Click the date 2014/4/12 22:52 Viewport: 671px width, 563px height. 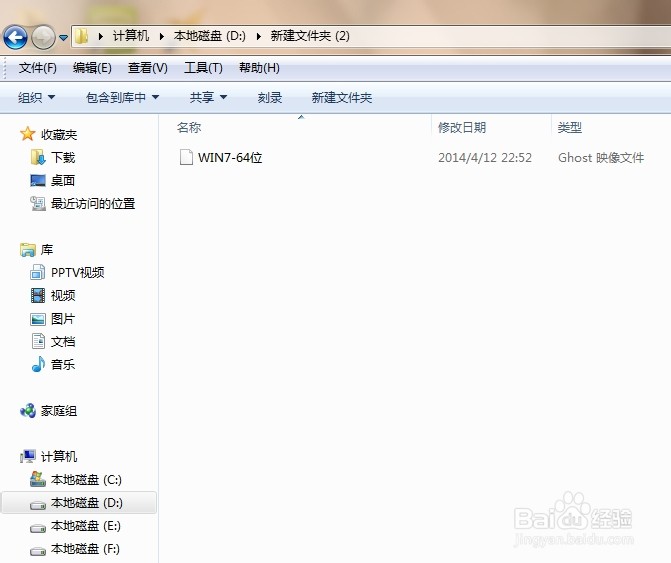pos(485,158)
